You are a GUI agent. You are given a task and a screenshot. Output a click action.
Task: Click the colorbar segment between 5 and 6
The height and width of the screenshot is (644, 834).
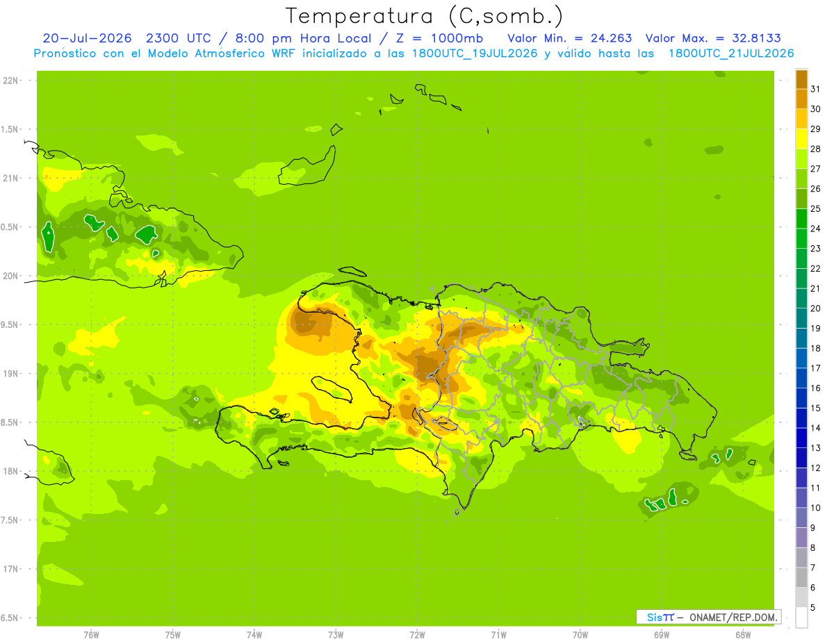click(x=801, y=597)
